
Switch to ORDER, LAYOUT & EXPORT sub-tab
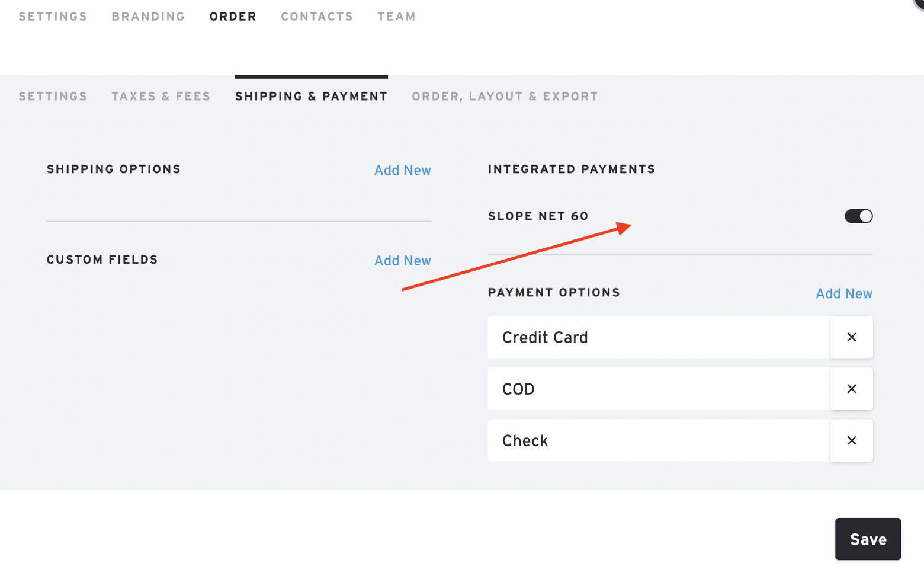(x=504, y=96)
